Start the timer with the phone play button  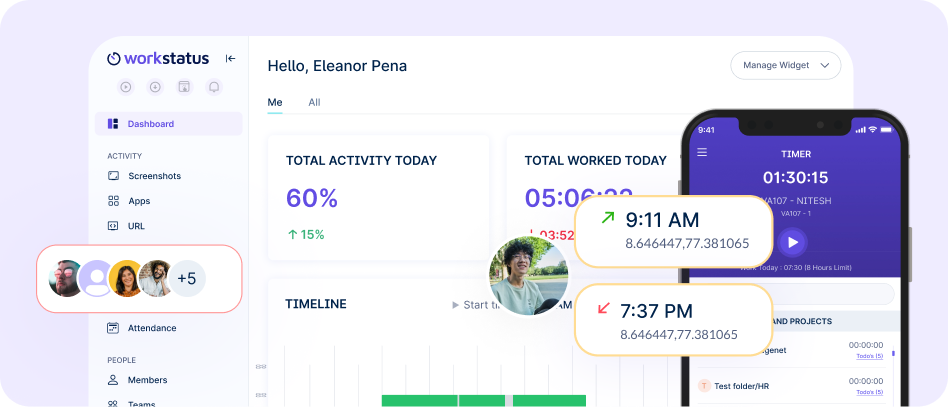(793, 243)
